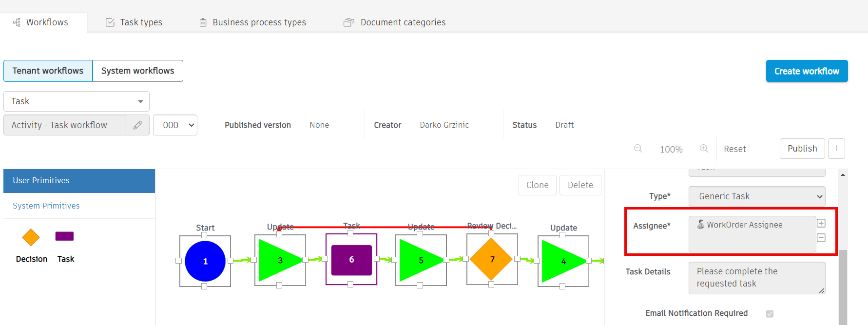Viewport: 868px width, 325px height.
Task: Click into the Task Details text area
Action: click(x=756, y=278)
